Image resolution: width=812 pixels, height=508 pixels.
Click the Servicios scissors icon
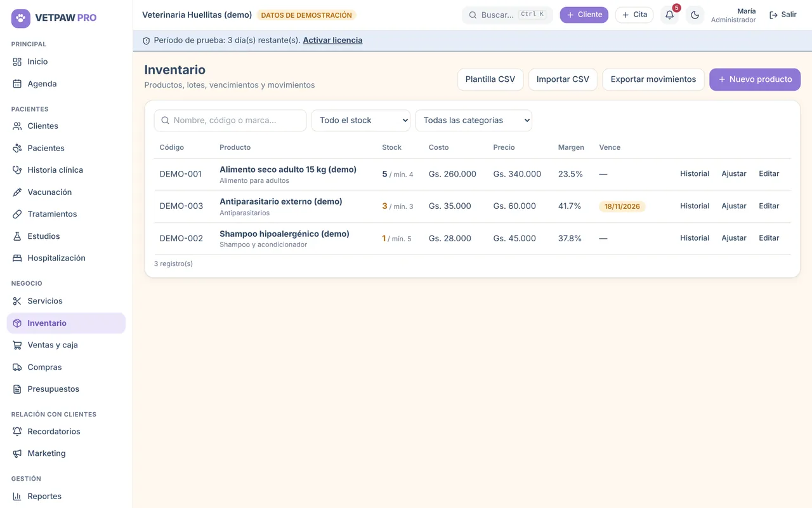17,301
